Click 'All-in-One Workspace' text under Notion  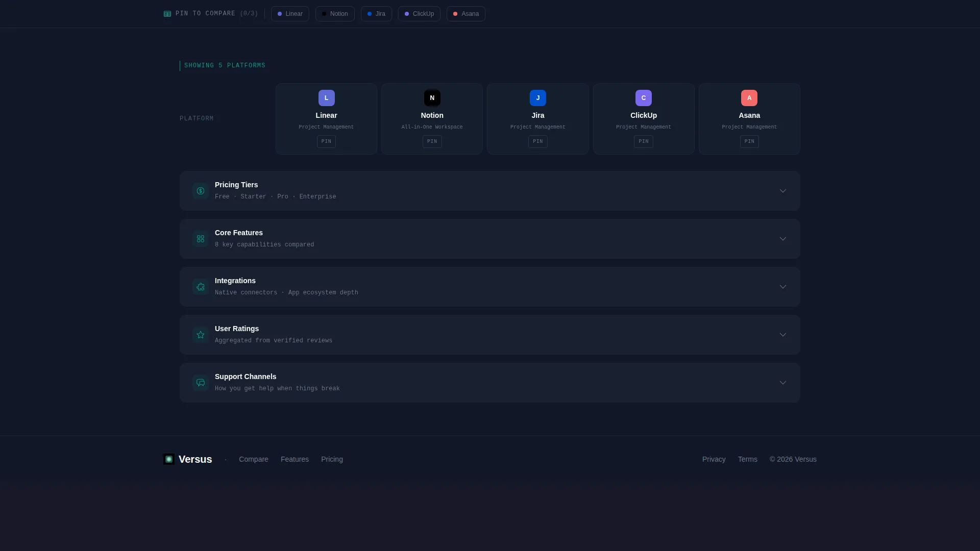432,127
